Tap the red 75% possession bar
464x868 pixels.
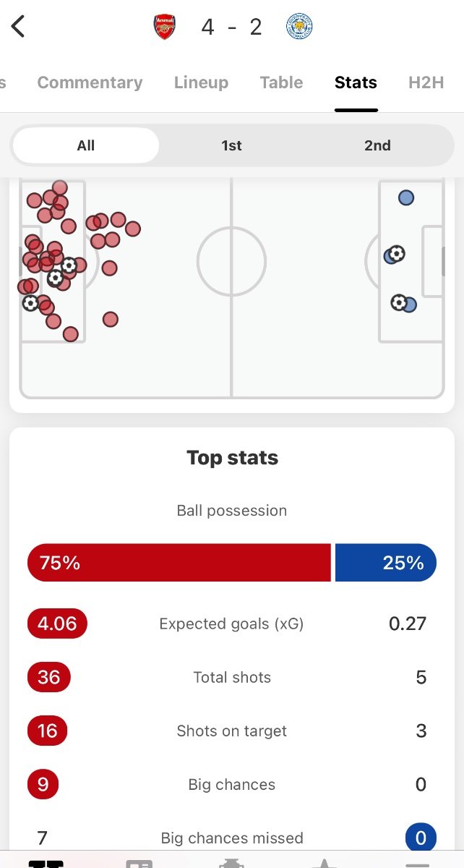[x=179, y=563]
